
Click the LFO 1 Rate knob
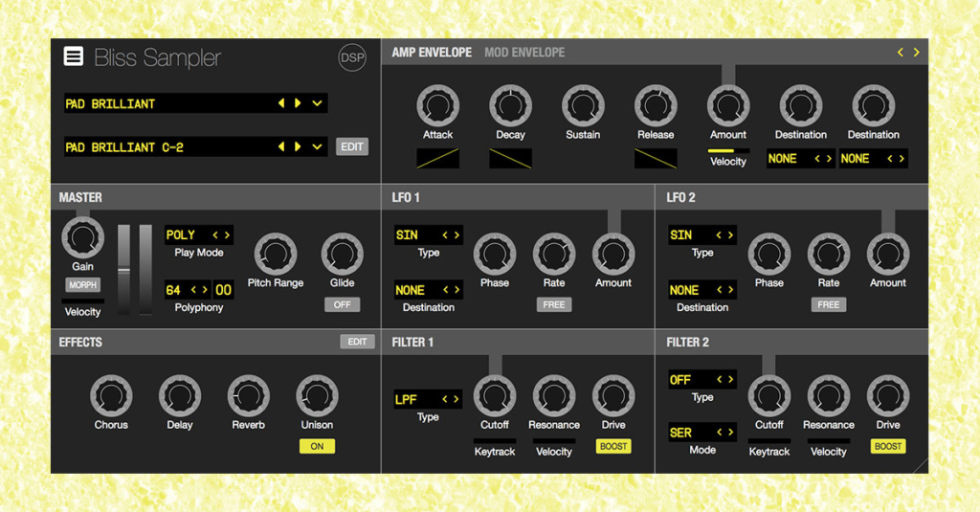pos(554,254)
